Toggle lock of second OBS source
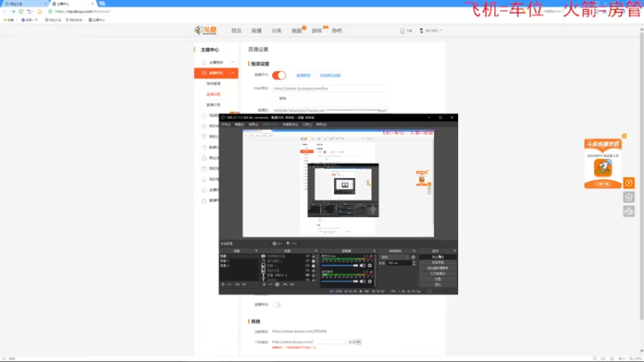This screenshot has width=644, height=362. click(x=313, y=261)
